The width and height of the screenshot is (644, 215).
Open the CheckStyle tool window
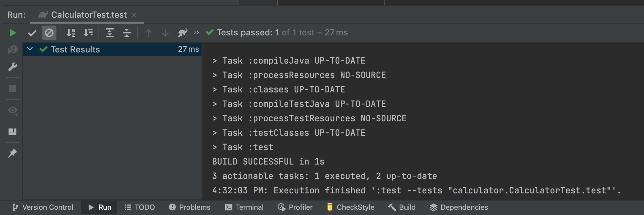click(x=351, y=207)
